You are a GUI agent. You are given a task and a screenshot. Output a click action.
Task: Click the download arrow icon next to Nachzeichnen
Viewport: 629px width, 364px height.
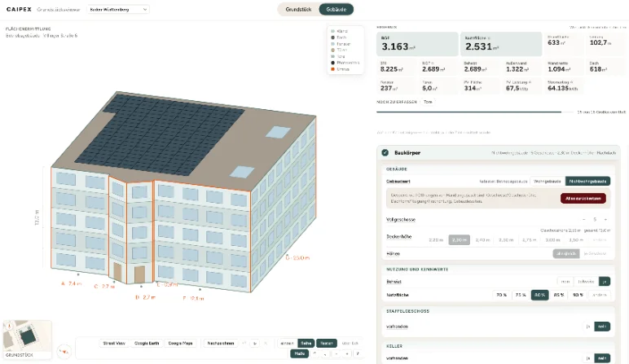[x=255, y=343]
